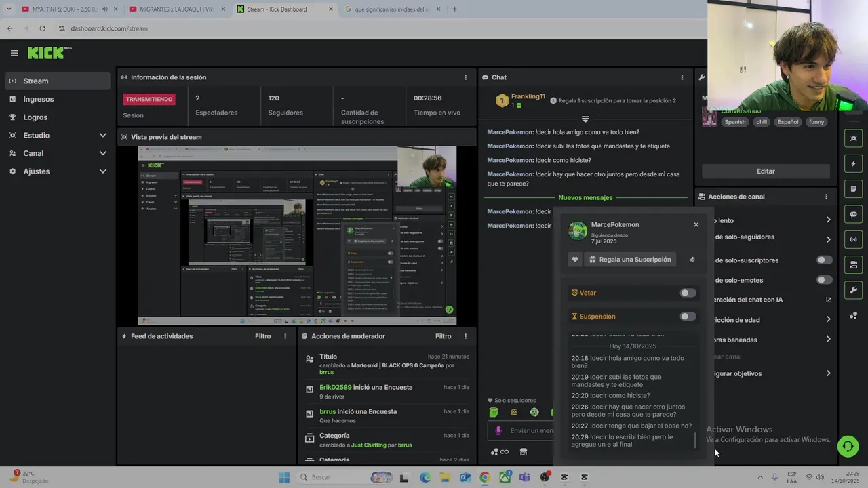Open Just Chatting category link
Viewport: 868px width, 488px height.
click(373, 445)
